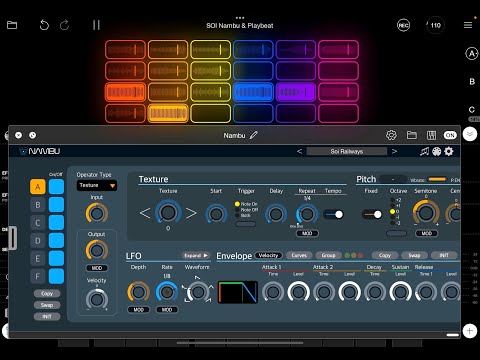Pause playback with the pause icon
Screen dimensions: 480x360
pyautogui.click(x=96, y=25)
